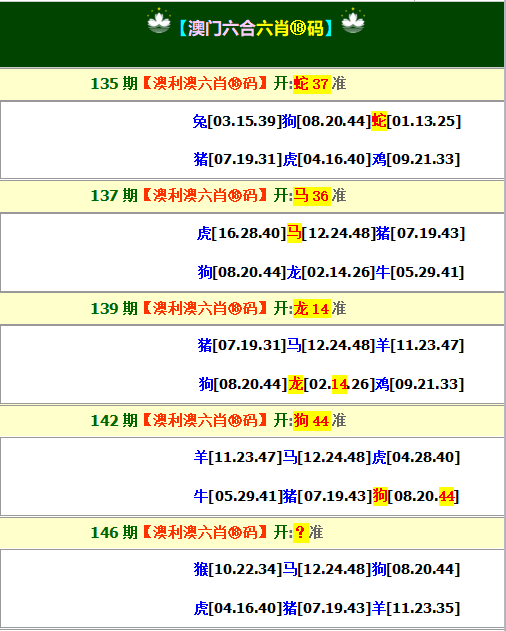Viewport: 506px width, 631px height.
Task: Click 羊[11.23.35] in period 146
Action: [415, 608]
